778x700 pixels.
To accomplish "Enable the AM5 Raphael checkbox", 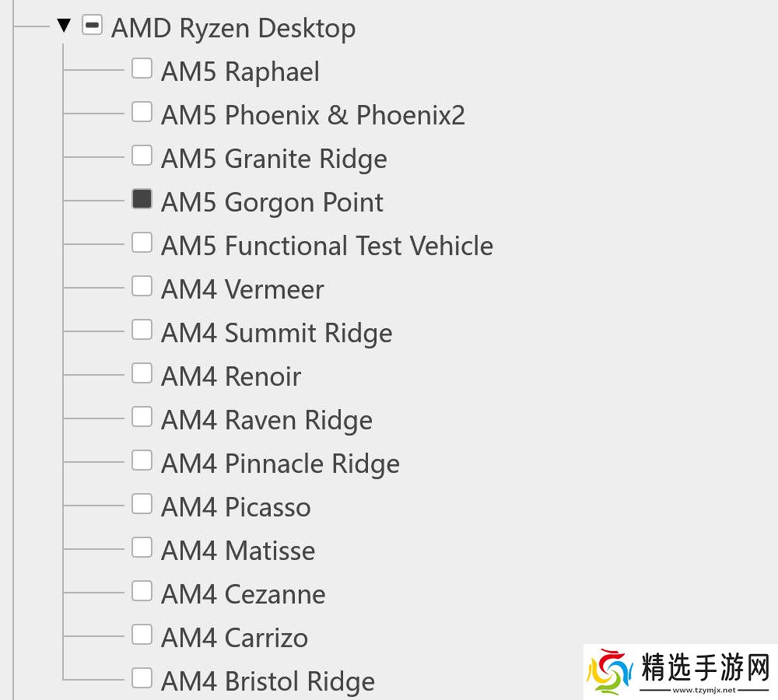I will (x=142, y=68).
